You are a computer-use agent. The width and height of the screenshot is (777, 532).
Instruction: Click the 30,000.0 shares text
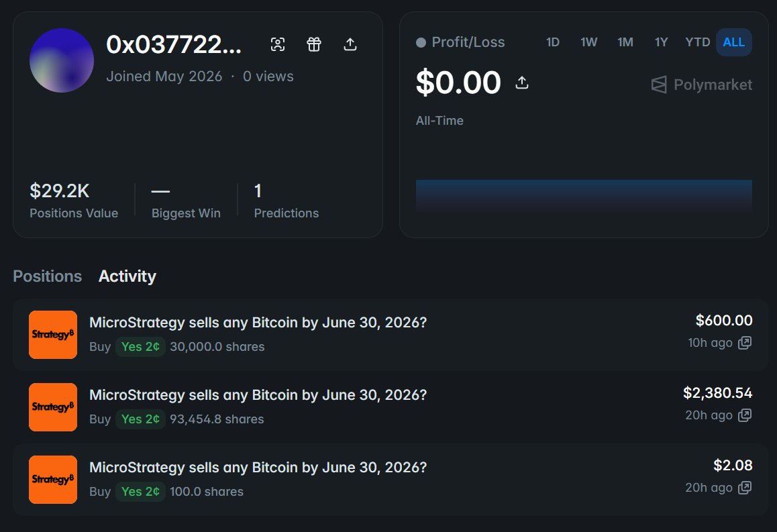(x=217, y=347)
